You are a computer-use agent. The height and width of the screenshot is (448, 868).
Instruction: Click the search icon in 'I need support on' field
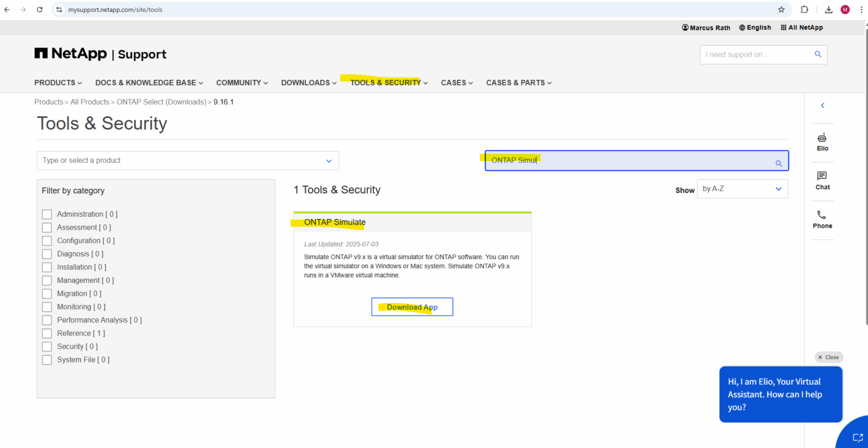click(818, 54)
